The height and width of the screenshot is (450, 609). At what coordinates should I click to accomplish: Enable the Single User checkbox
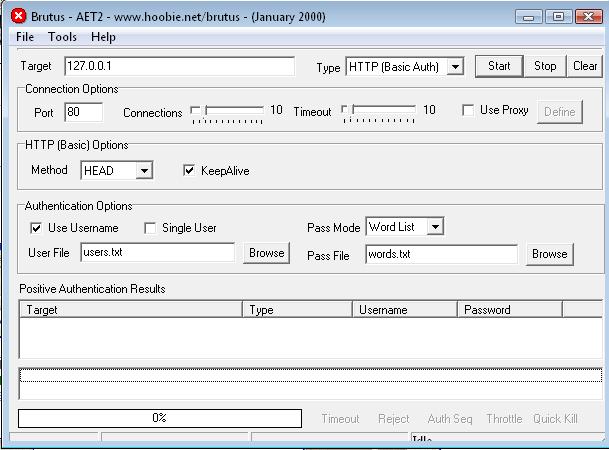150,228
